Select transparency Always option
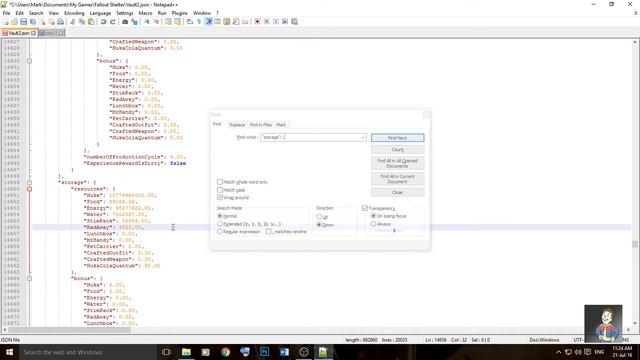This screenshot has width=640, height=360. pos(373,224)
